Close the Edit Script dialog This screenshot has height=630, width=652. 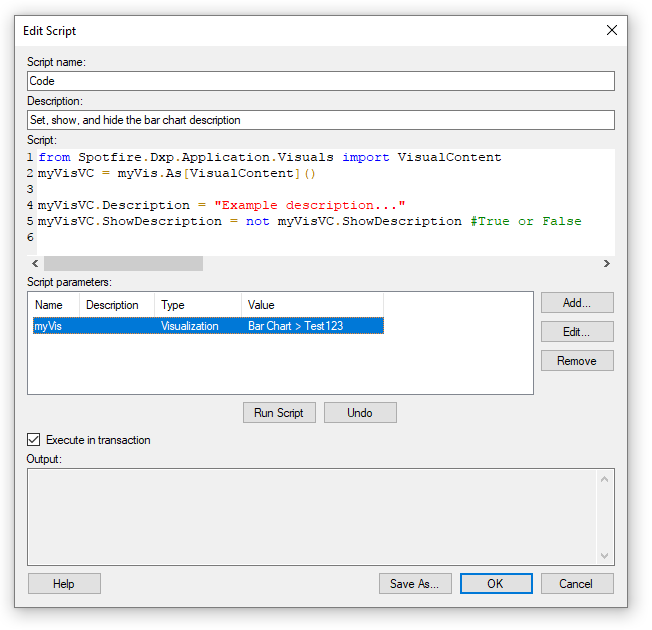coord(611,30)
